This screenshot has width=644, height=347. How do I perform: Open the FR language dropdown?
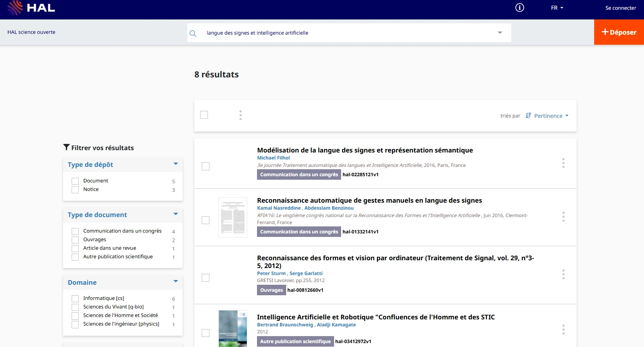pos(557,8)
